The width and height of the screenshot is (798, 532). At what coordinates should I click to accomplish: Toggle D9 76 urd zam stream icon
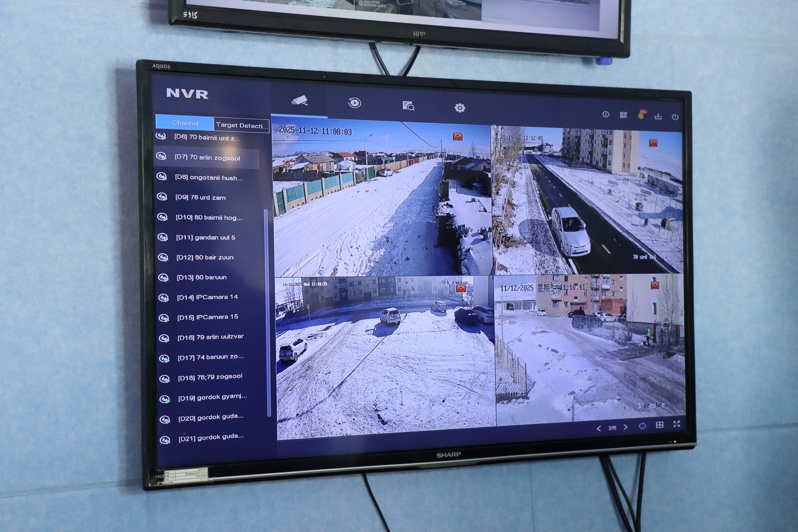coord(162,197)
